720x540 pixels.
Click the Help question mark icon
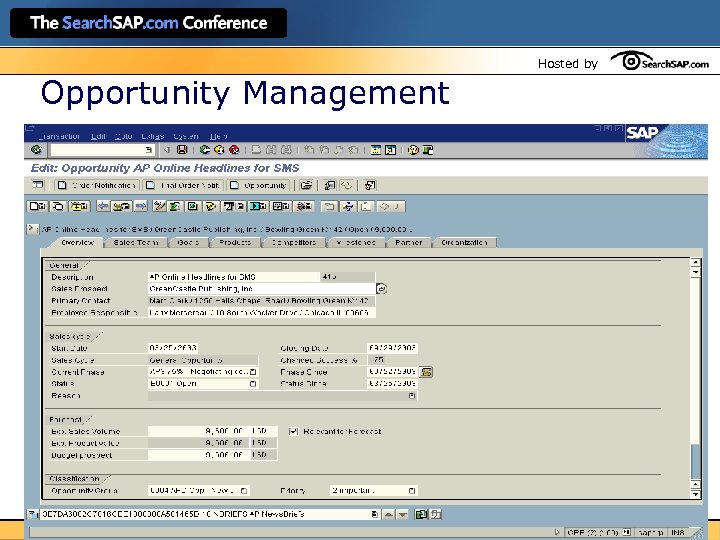tap(413, 150)
